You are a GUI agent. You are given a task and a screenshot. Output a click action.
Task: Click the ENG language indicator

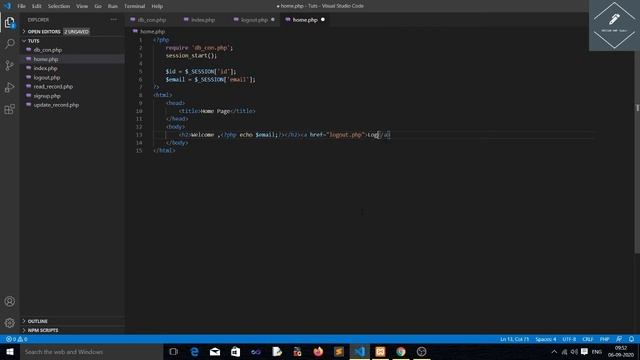click(x=597, y=351)
